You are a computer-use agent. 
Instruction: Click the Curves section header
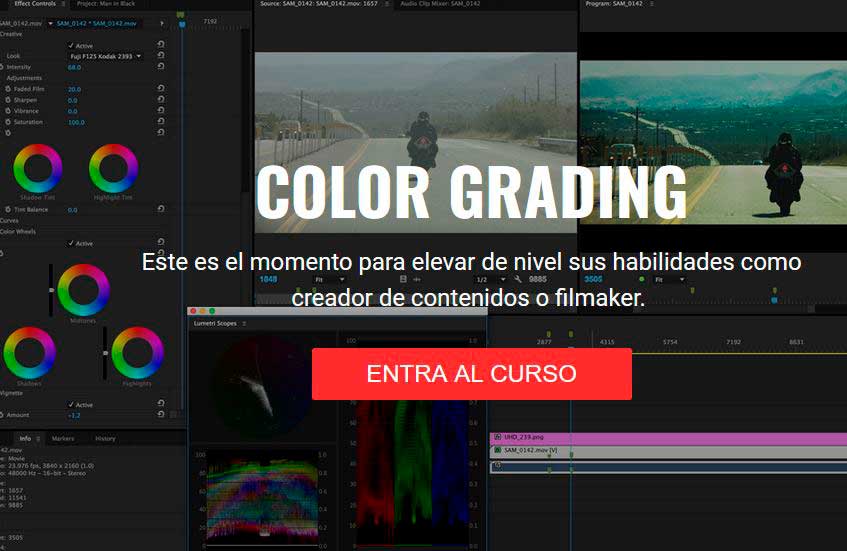click(9, 220)
